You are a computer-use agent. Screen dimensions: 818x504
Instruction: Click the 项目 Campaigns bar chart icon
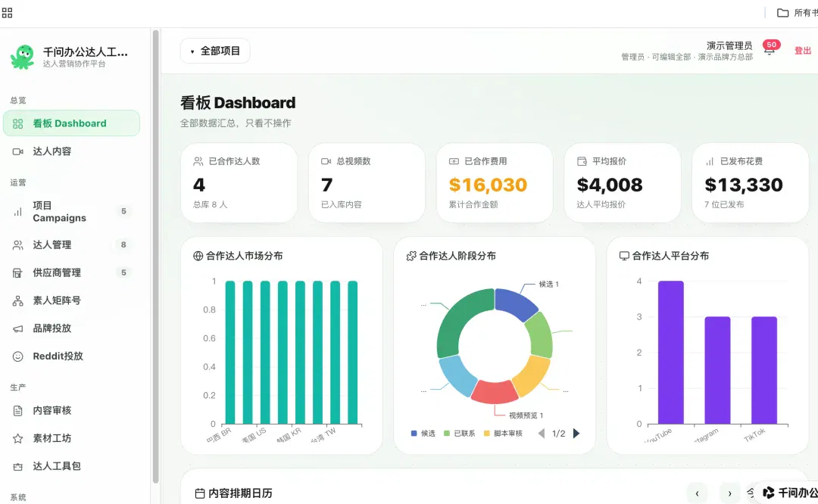click(x=17, y=212)
